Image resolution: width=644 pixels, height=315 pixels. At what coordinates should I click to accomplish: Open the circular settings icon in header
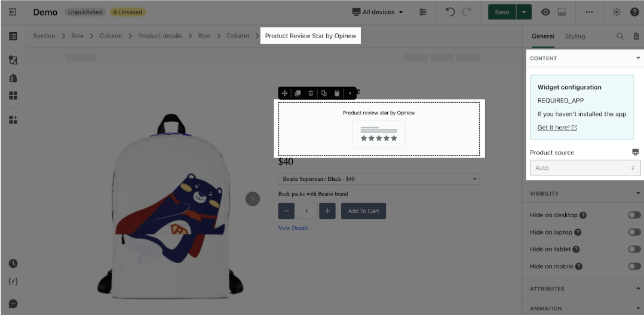click(x=617, y=12)
